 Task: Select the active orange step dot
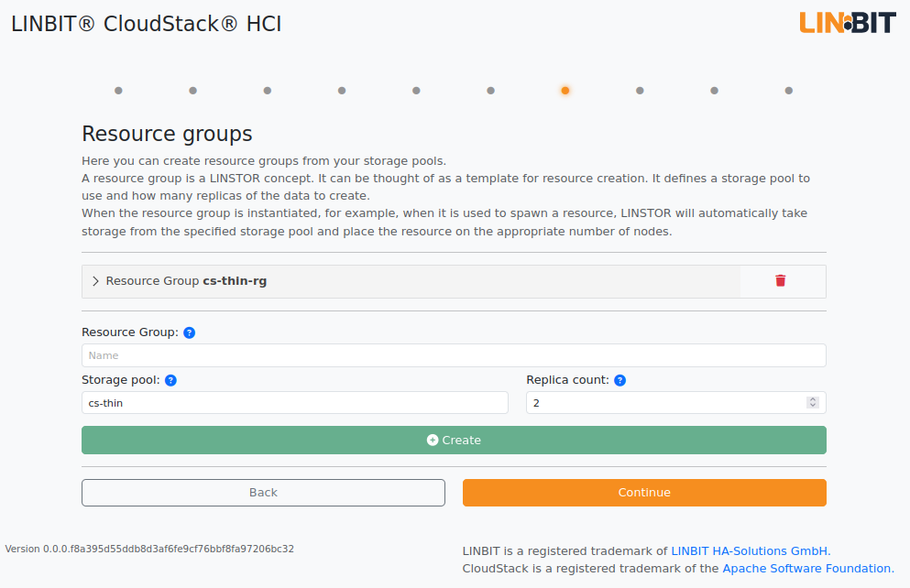pyautogui.click(x=565, y=91)
